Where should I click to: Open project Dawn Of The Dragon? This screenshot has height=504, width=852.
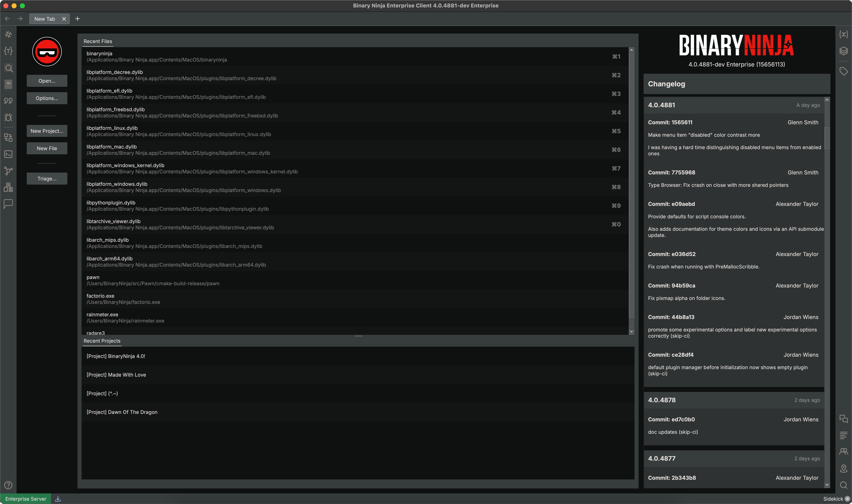coord(358,412)
